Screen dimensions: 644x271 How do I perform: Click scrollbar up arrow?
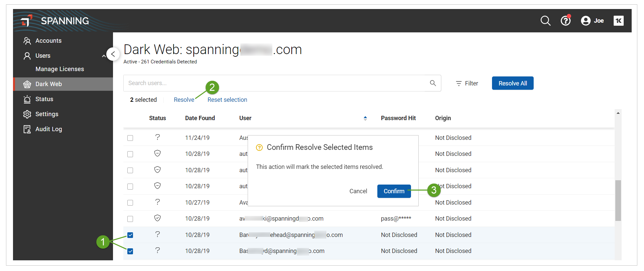[x=618, y=113]
